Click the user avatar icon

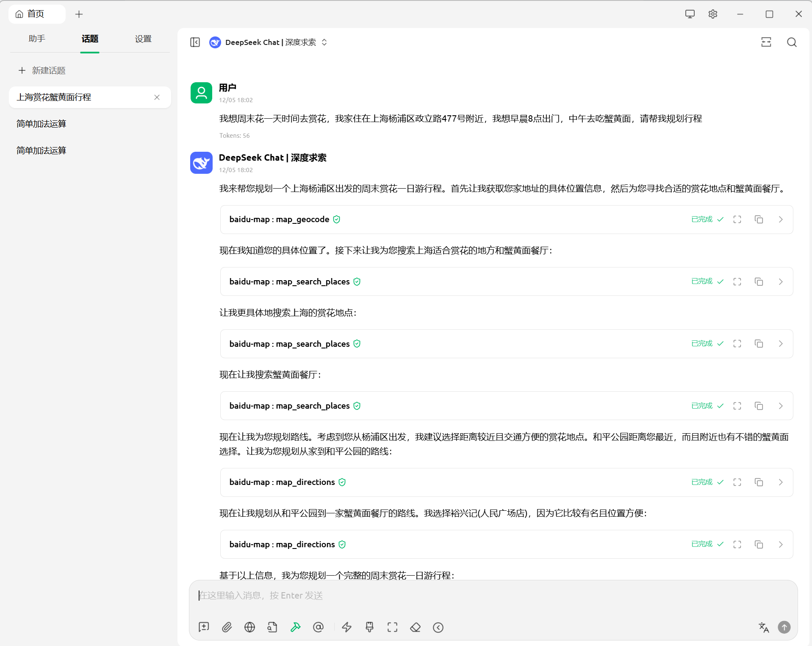pos(201,93)
